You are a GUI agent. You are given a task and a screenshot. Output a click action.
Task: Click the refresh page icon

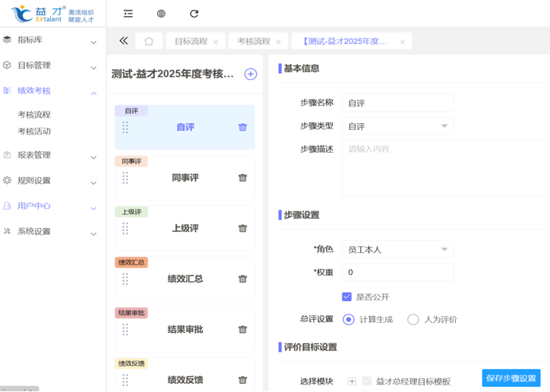[194, 14]
